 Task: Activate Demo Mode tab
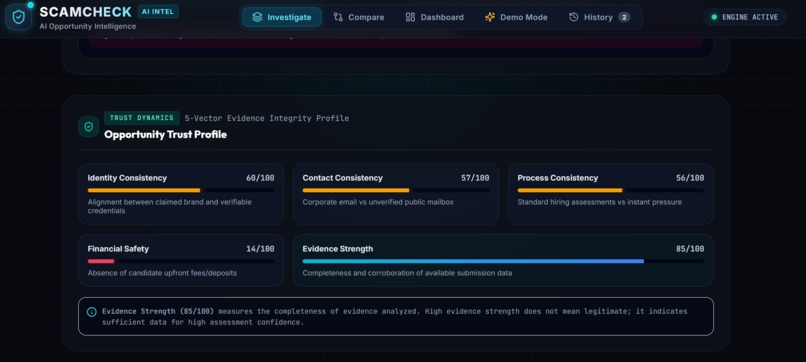(x=516, y=17)
